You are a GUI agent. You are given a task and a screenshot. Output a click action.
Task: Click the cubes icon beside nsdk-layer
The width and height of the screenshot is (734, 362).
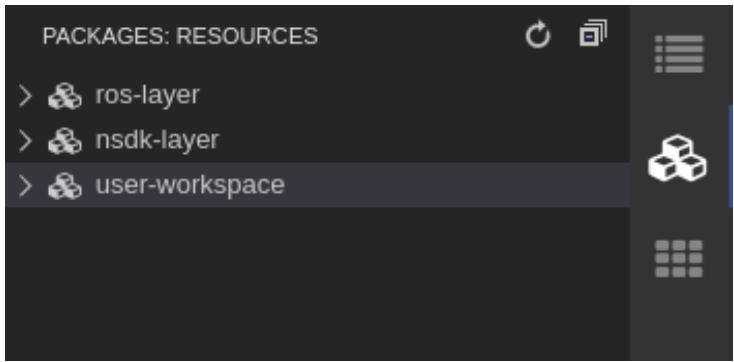65,141
